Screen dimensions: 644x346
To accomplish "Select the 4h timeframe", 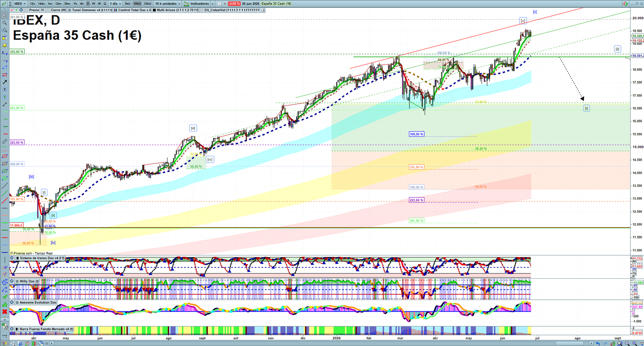I will point(82,4).
